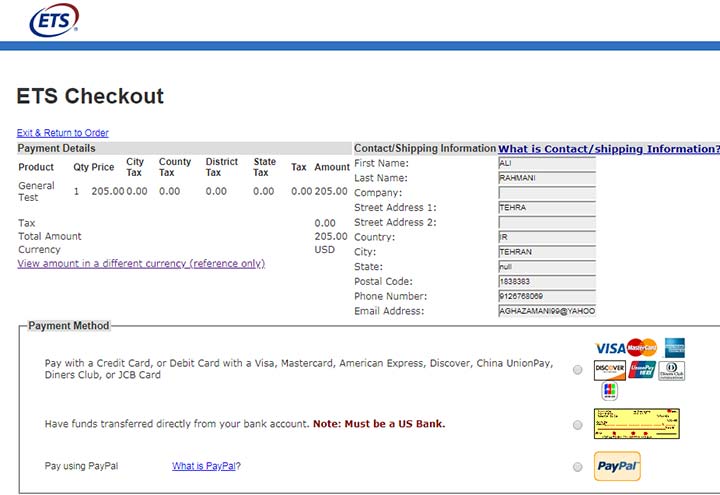
Task: Click the Mastercard logo
Action: pos(642,348)
